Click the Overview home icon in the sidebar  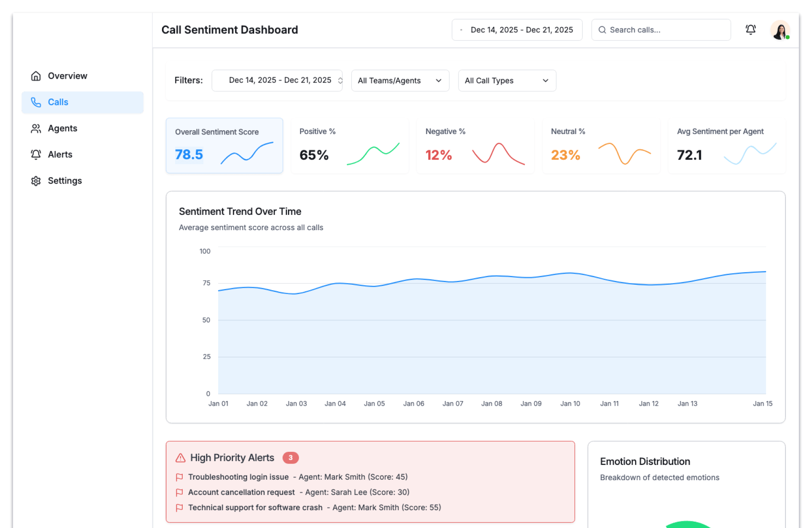click(36, 76)
